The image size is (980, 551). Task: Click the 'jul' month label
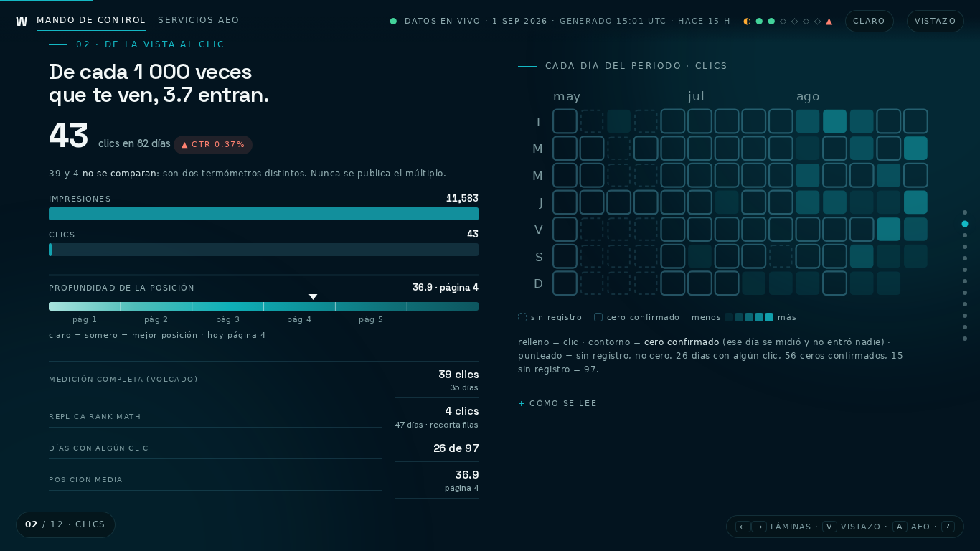696,97
